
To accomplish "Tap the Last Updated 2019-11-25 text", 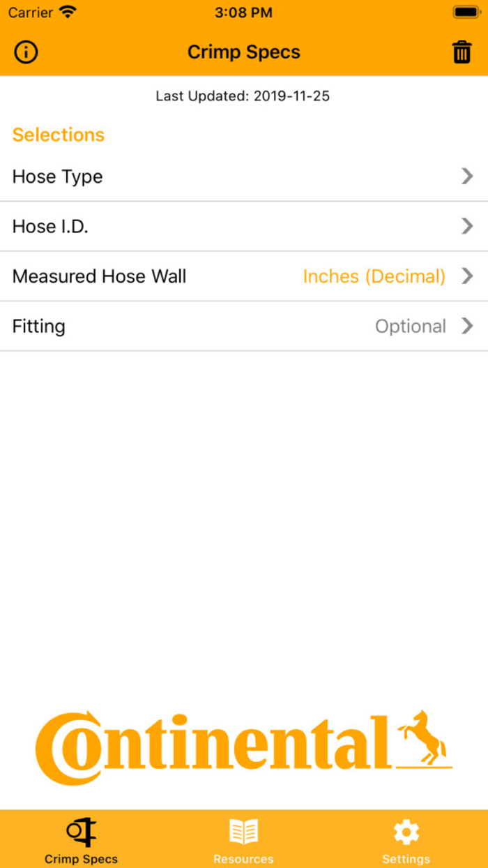I will click(x=243, y=96).
